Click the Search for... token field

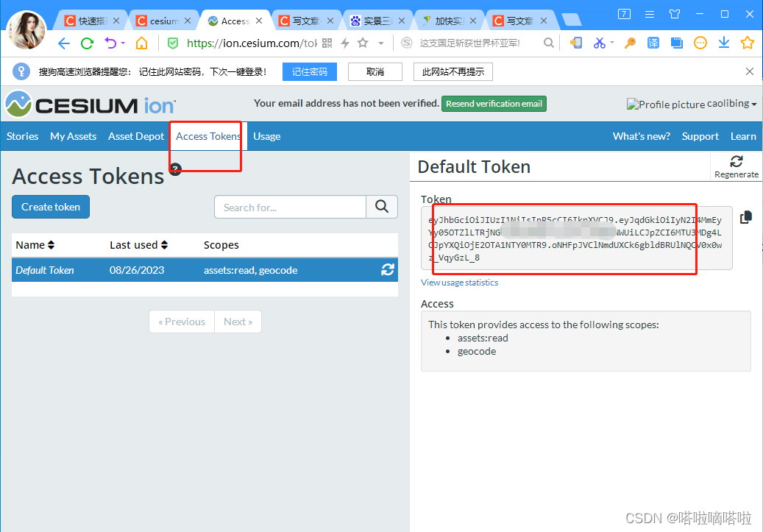[290, 207]
